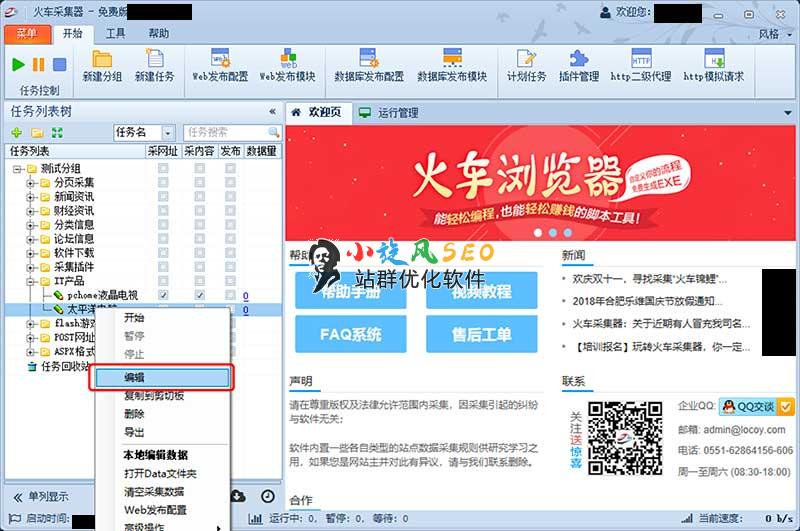This screenshot has width=800, height=531.
Task: Toggle 采内容 checkbox for pchome液晶电视
Action: click(199, 296)
